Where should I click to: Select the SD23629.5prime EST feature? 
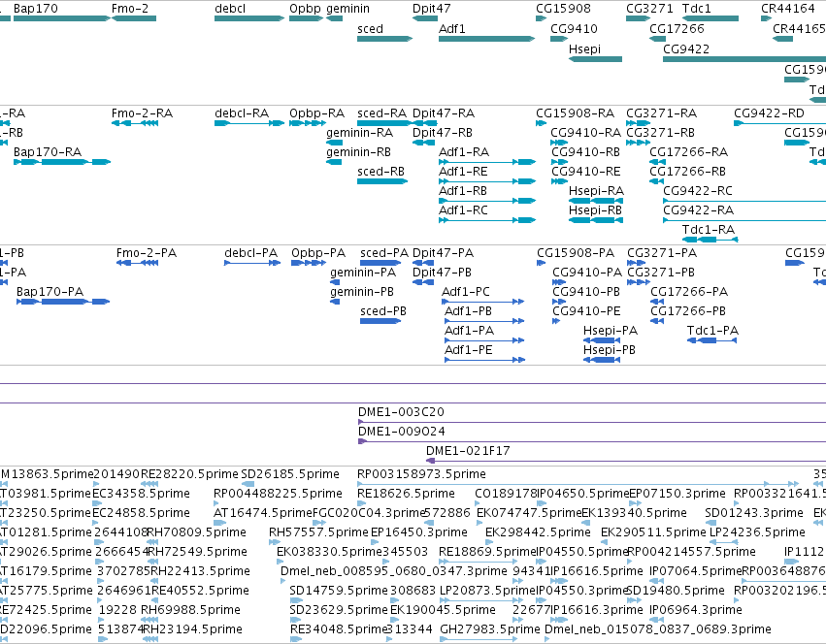pos(294,619)
